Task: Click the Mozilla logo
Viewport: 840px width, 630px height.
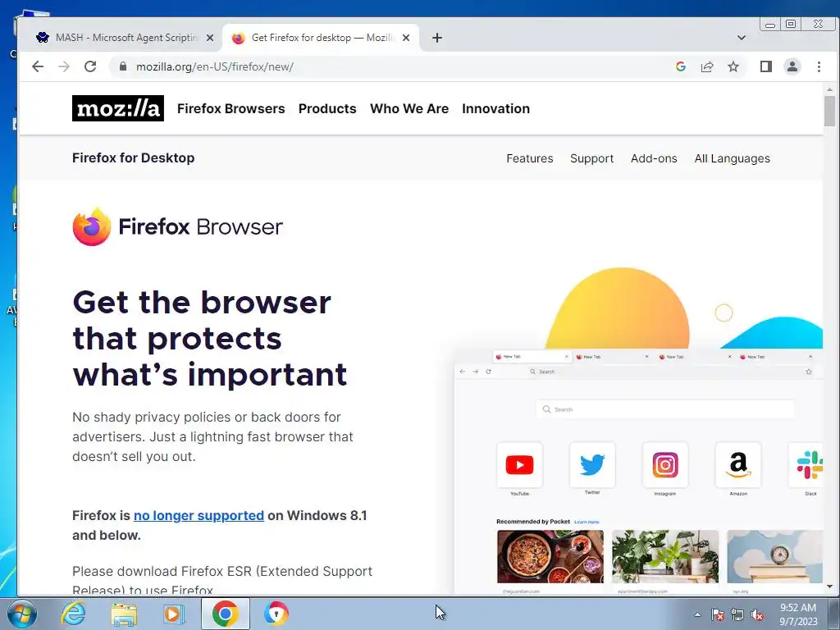Action: tap(118, 108)
